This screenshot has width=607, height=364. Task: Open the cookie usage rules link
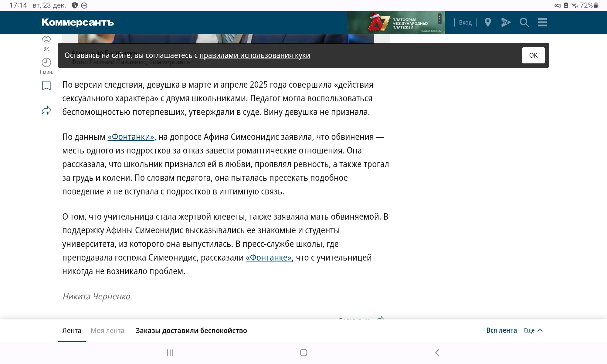click(x=255, y=56)
